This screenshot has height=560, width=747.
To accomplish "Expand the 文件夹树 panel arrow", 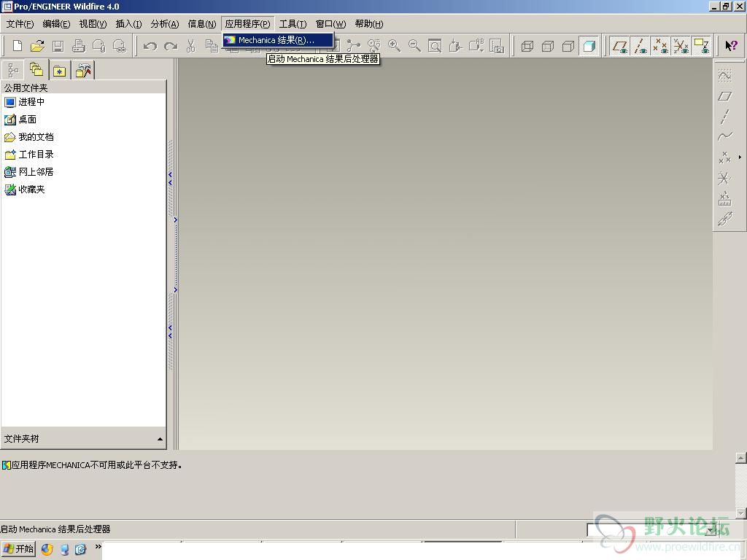I will pyautogui.click(x=160, y=438).
